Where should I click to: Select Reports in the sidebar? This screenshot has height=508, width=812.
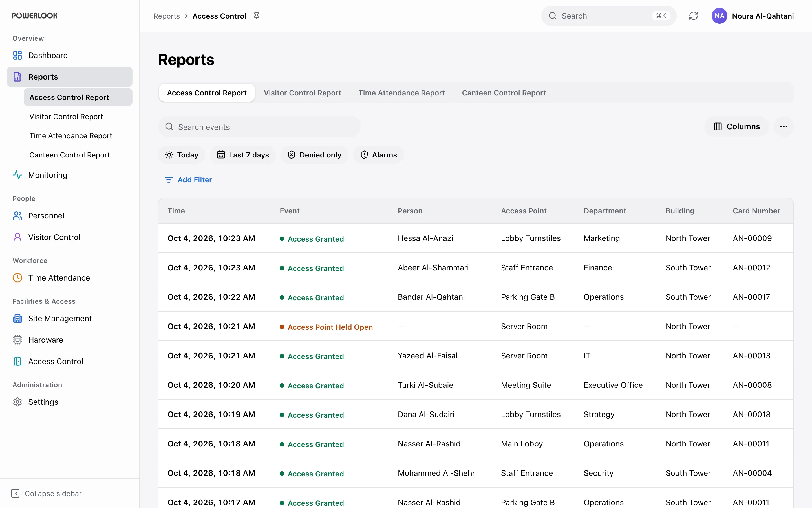[69, 77]
